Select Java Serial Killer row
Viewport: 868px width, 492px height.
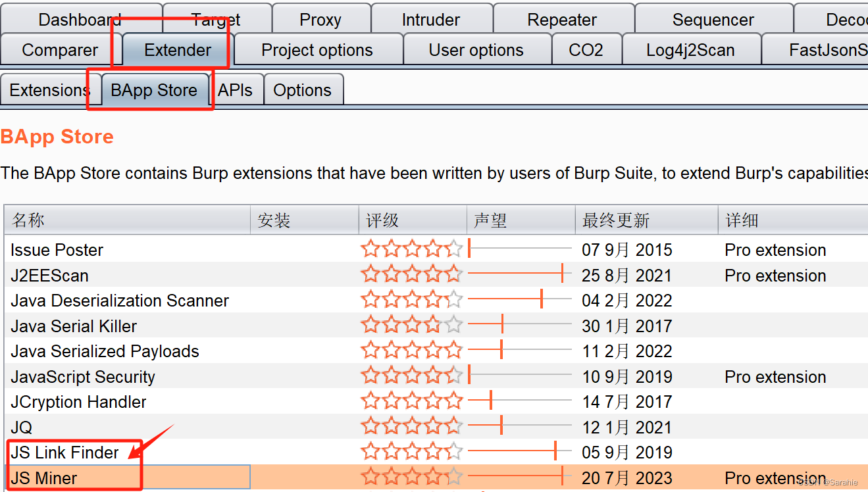click(436, 326)
